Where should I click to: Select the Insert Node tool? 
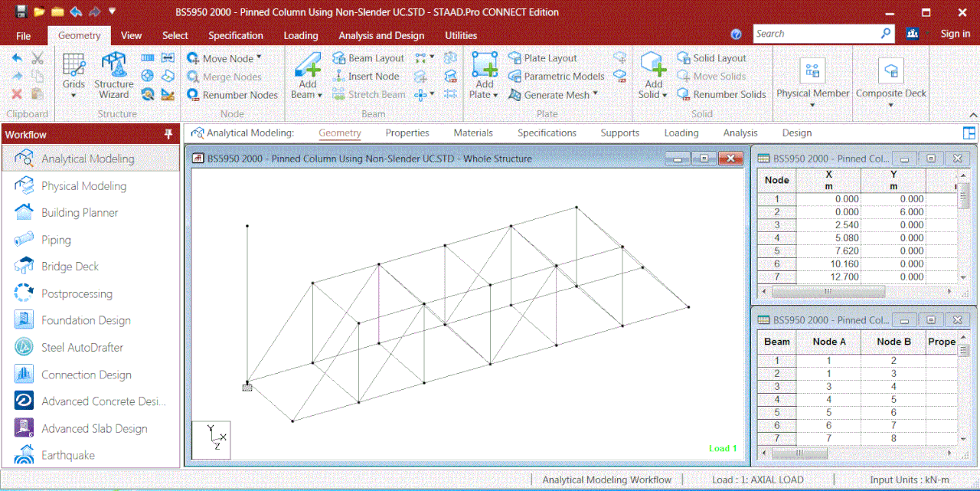pyautogui.click(x=366, y=77)
